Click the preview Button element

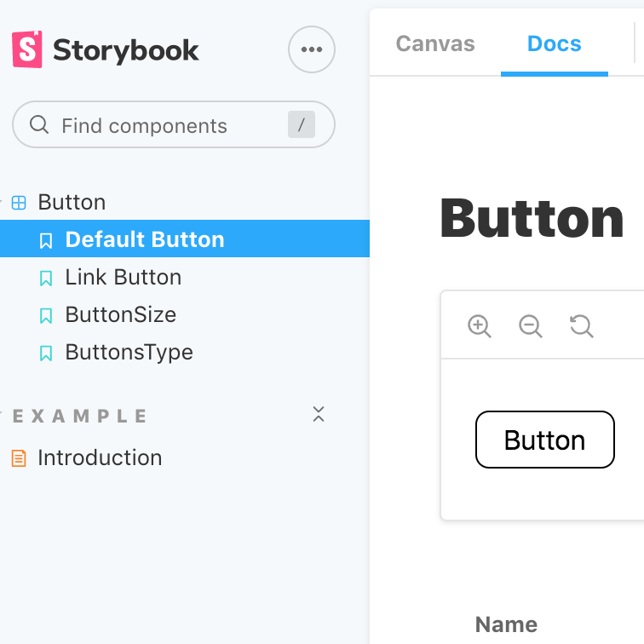(x=545, y=440)
